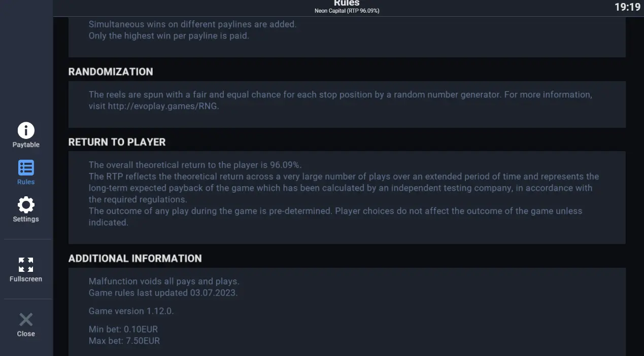Click the Neon Capital RTP 96.09% subtitle

coord(347,11)
